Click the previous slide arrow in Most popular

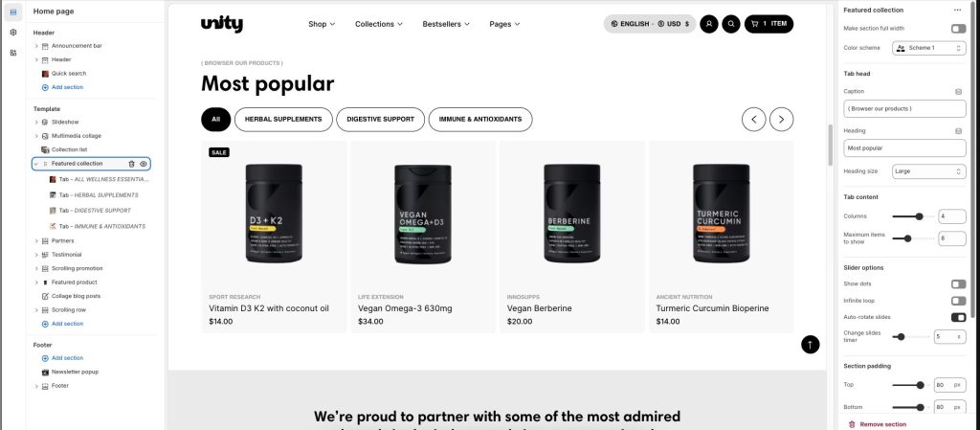(x=754, y=120)
